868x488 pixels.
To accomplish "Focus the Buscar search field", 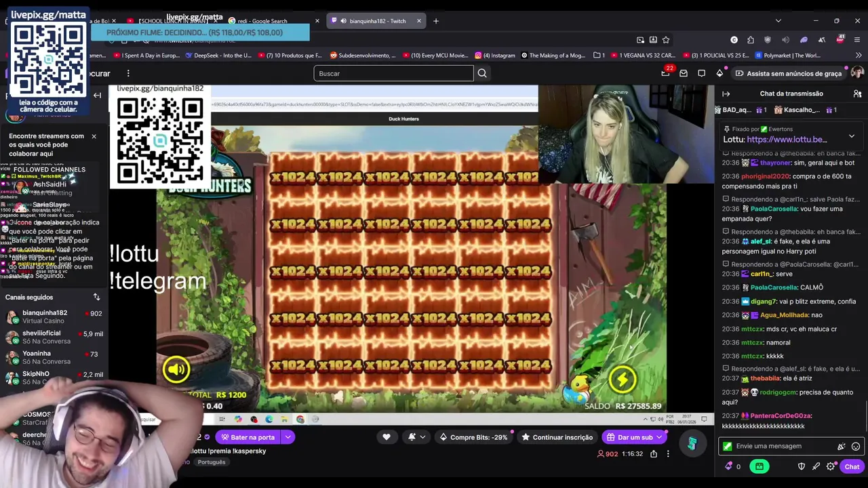I will tap(393, 73).
